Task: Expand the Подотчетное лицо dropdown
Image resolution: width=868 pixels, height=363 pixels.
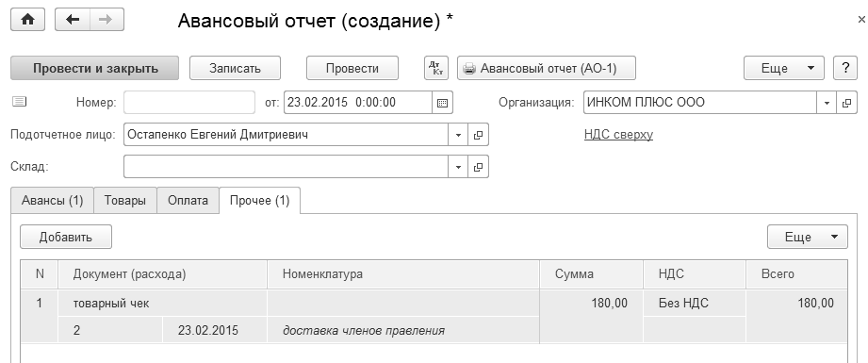Action: [x=458, y=135]
